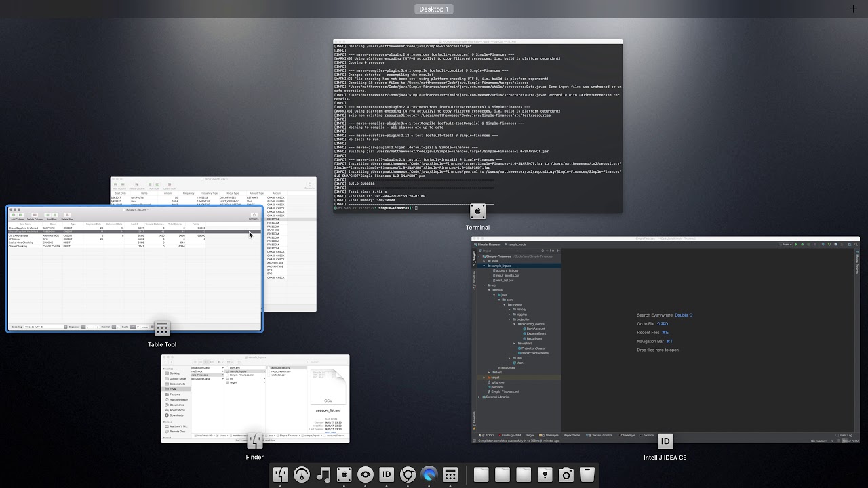868x488 pixels.
Task: Add a new desktop with plus button
Action: coord(853,9)
